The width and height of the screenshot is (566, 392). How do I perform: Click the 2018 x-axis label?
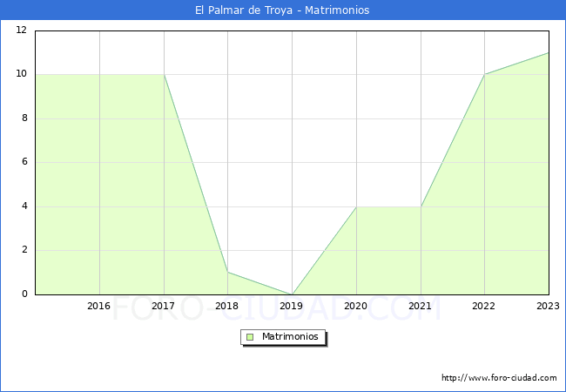tap(226, 306)
